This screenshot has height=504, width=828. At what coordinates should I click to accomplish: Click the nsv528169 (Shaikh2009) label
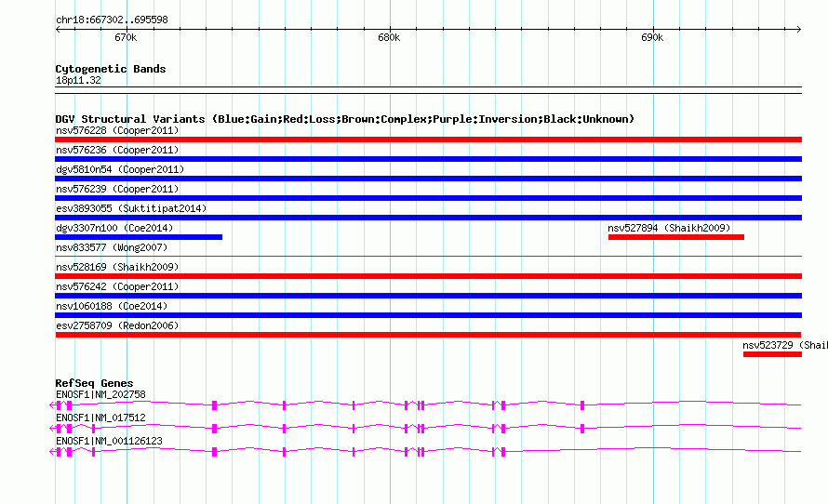(117, 267)
